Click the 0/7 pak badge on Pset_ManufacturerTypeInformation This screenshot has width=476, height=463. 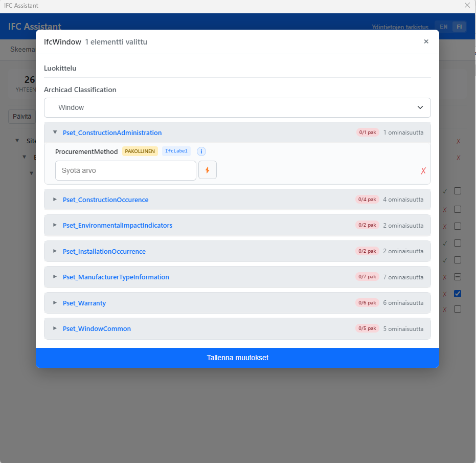click(367, 277)
